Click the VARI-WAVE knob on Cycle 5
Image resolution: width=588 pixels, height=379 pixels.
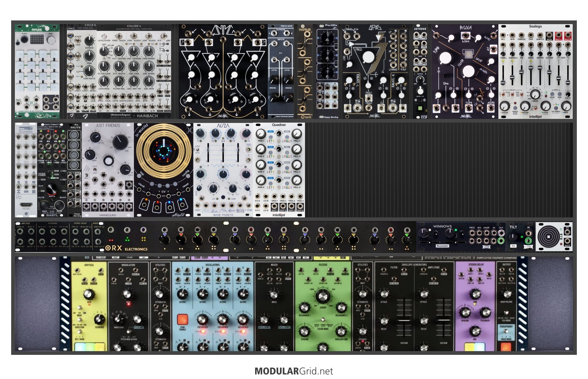[x=89, y=71]
